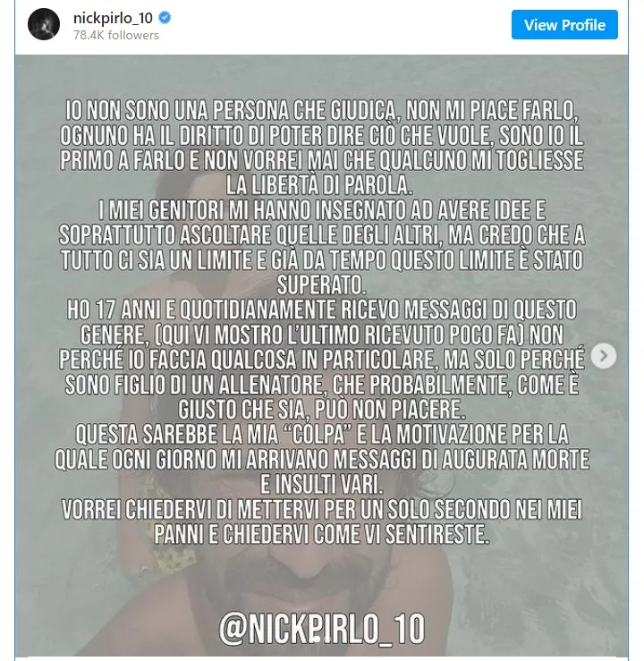Screen dimensions: 644x661
Task: Click the line "LA LIBERTÀ DI PAROLA."
Action: pos(322,186)
